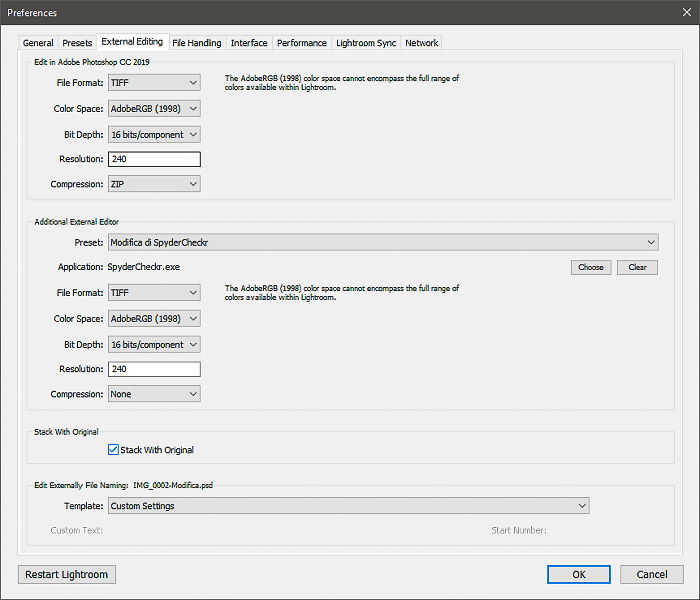Image resolution: width=700 pixels, height=600 pixels.
Task: Click the Photoshop section AdobeRGB warning text
Action: click(342, 83)
